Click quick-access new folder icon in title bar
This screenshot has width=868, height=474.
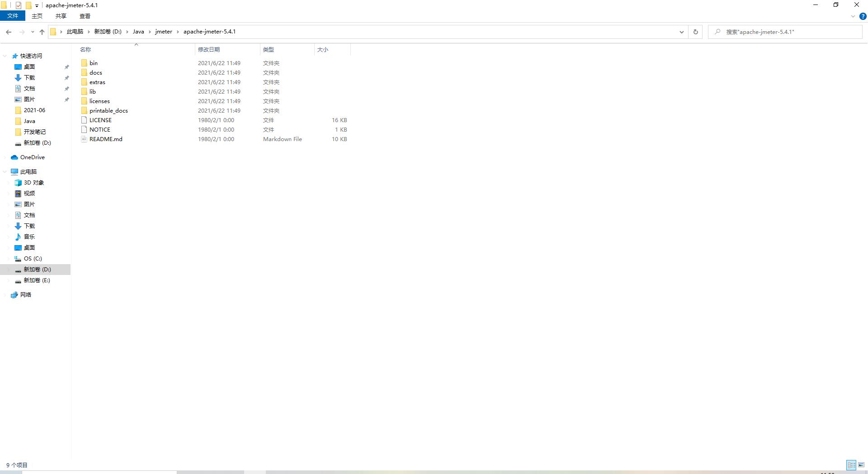(28, 5)
